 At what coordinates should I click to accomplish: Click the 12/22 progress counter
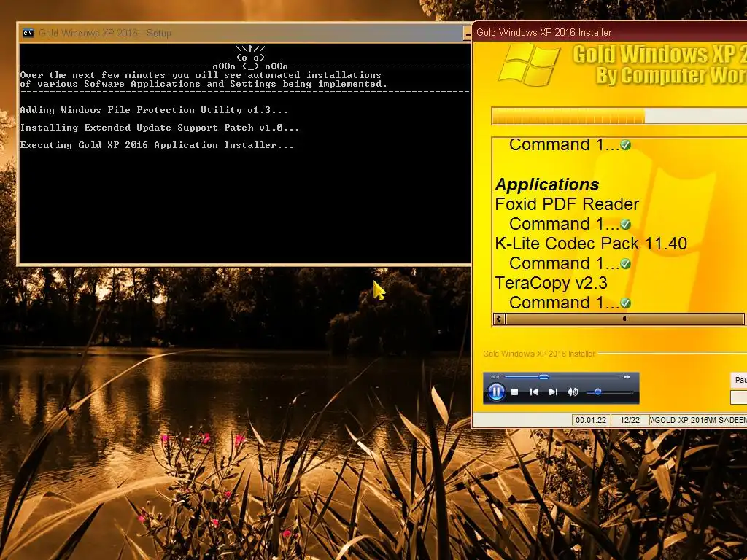(x=630, y=420)
